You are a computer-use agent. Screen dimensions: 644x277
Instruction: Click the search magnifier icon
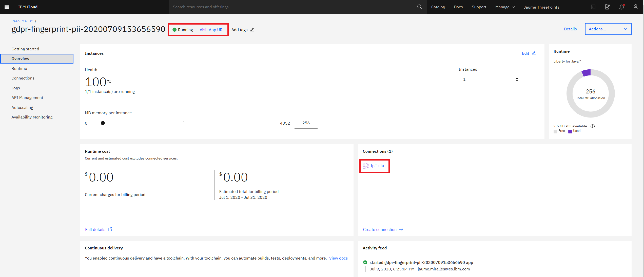click(420, 7)
